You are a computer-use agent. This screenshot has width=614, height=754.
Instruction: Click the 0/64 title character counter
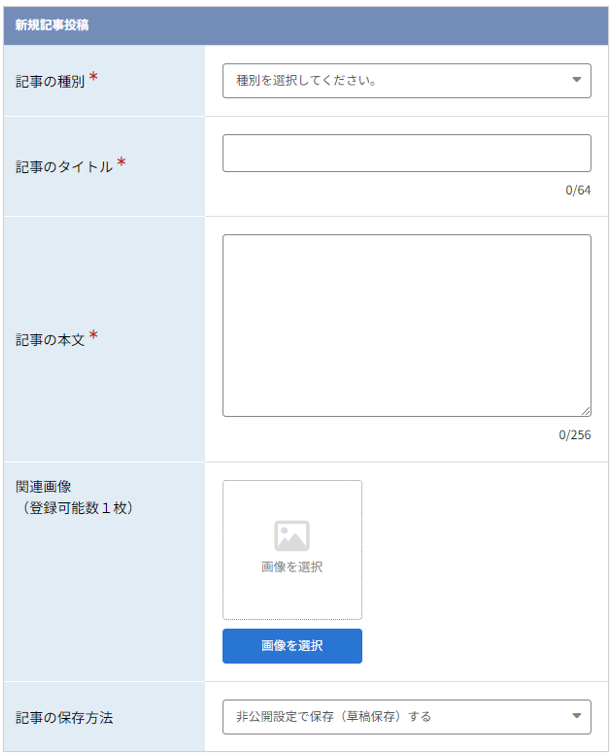[x=578, y=190]
